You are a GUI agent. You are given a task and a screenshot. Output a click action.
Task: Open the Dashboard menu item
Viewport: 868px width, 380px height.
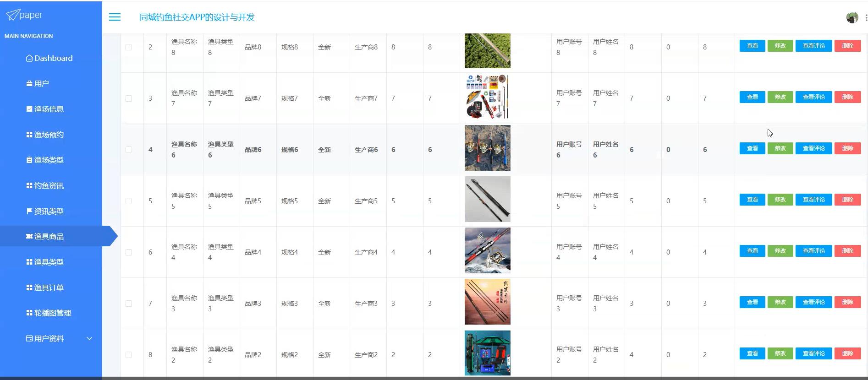[51, 58]
